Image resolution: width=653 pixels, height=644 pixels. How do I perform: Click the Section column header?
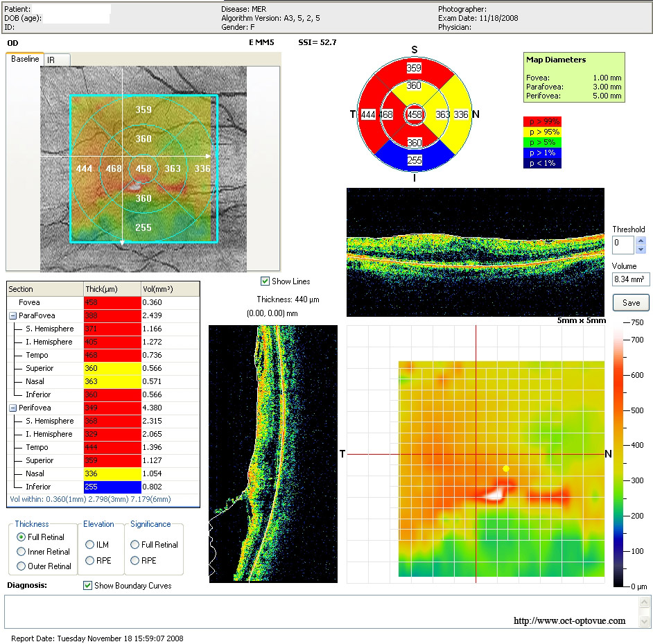click(45, 289)
